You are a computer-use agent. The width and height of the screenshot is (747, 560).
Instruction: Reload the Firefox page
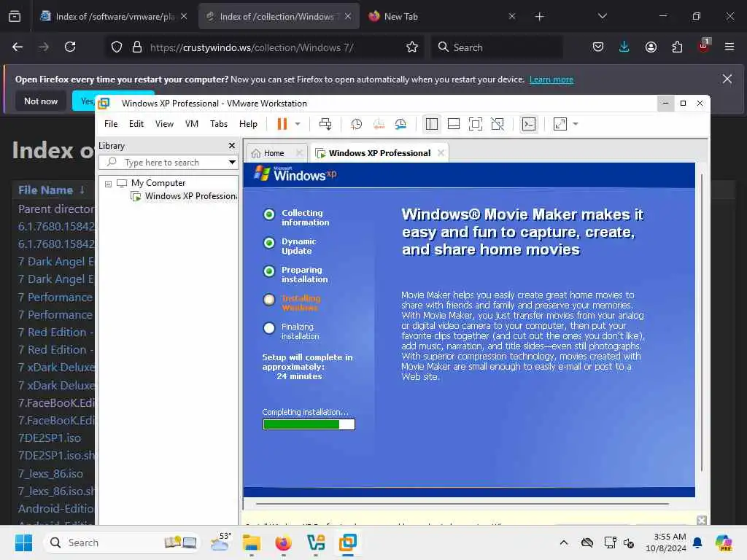pos(70,47)
